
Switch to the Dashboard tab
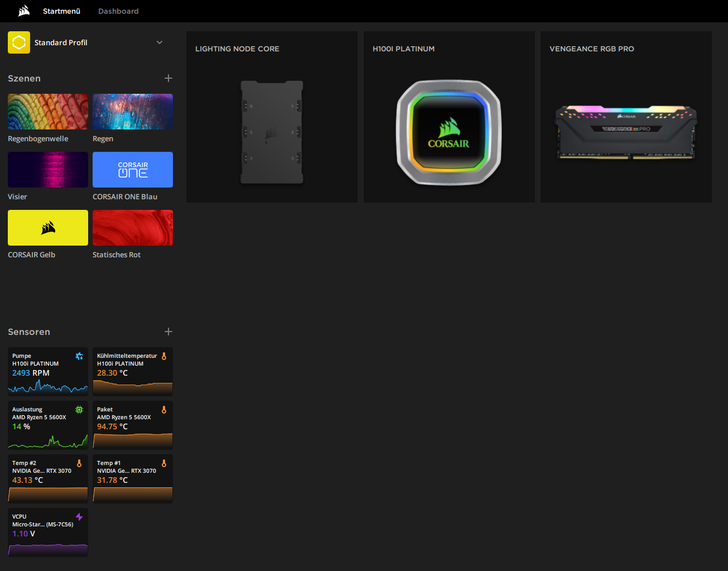[x=118, y=11]
